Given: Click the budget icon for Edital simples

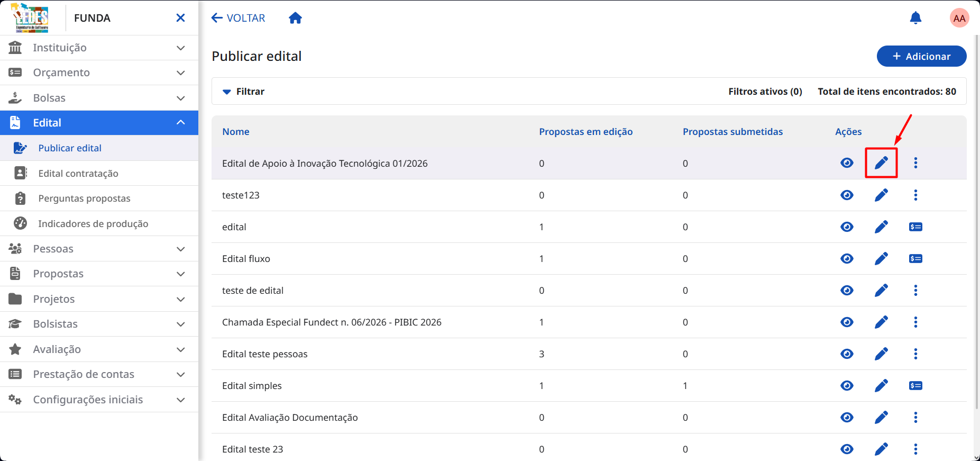Looking at the screenshot, I should click(x=915, y=386).
